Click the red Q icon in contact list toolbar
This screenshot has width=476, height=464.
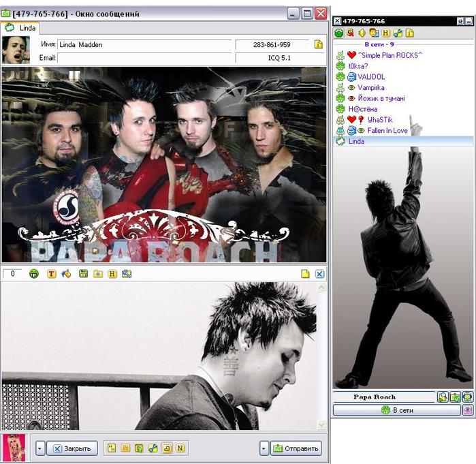[x=351, y=33]
